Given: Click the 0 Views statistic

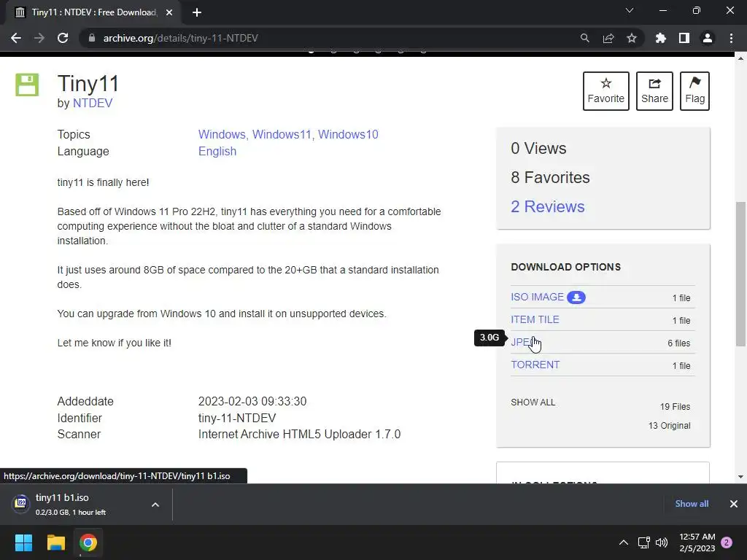Looking at the screenshot, I should pos(538,148).
